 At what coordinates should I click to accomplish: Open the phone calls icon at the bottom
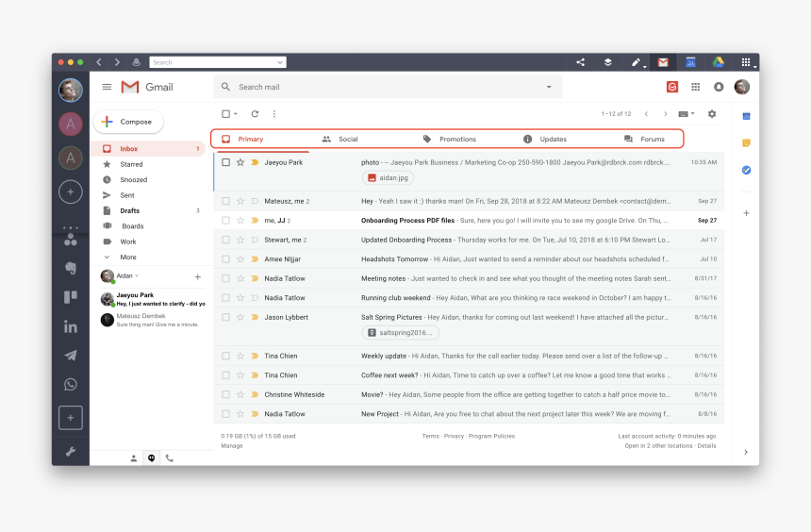(169, 458)
